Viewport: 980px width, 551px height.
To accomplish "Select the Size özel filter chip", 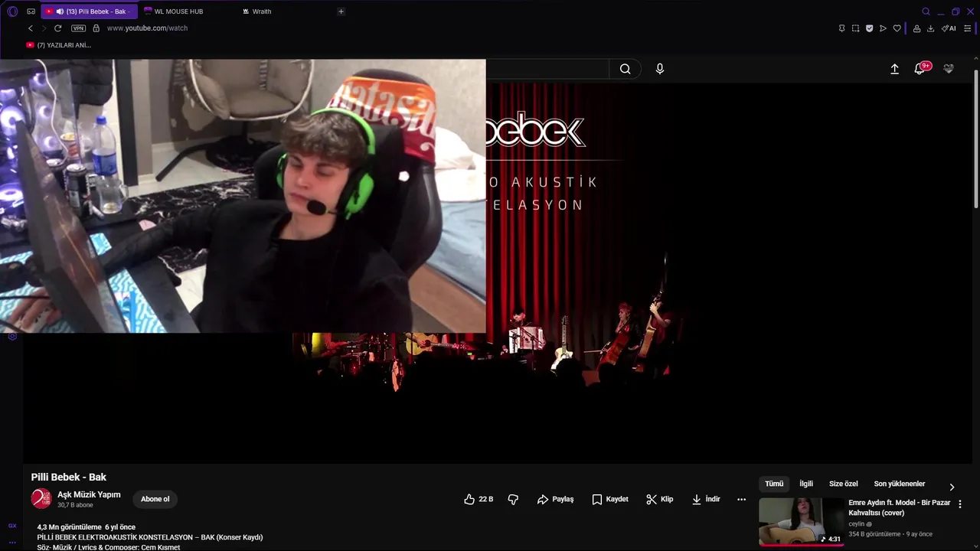I will (843, 484).
